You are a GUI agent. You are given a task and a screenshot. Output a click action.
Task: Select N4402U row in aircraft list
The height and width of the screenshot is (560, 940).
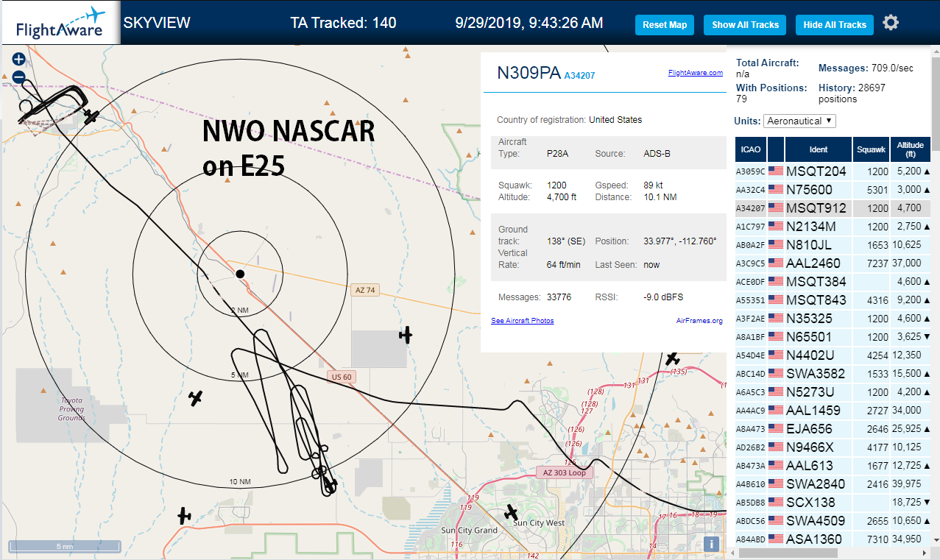(833, 355)
